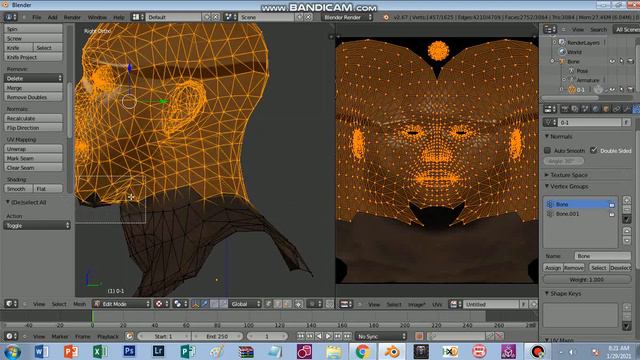Screen dimensions: 640x360
Task: Open the Delete dropdown in tool shelf
Action: (33, 78)
